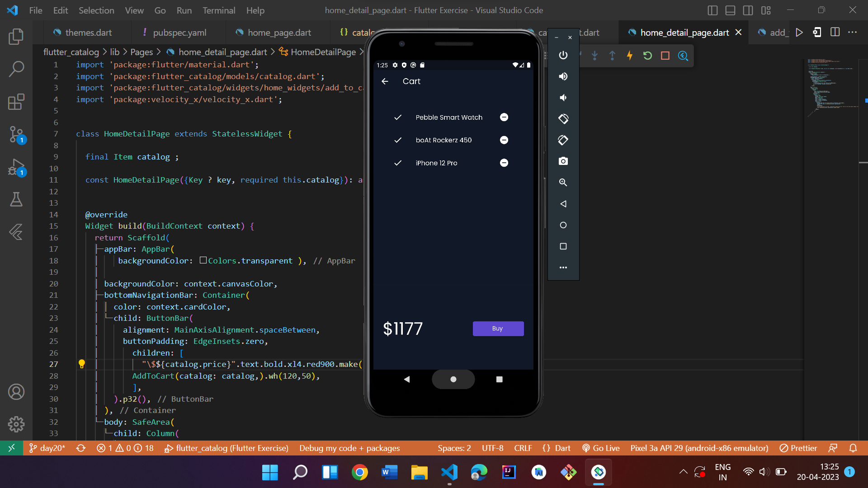The height and width of the screenshot is (488, 868).
Task: Toggle the checkmark for boAt Rockerz 450
Action: pos(398,140)
